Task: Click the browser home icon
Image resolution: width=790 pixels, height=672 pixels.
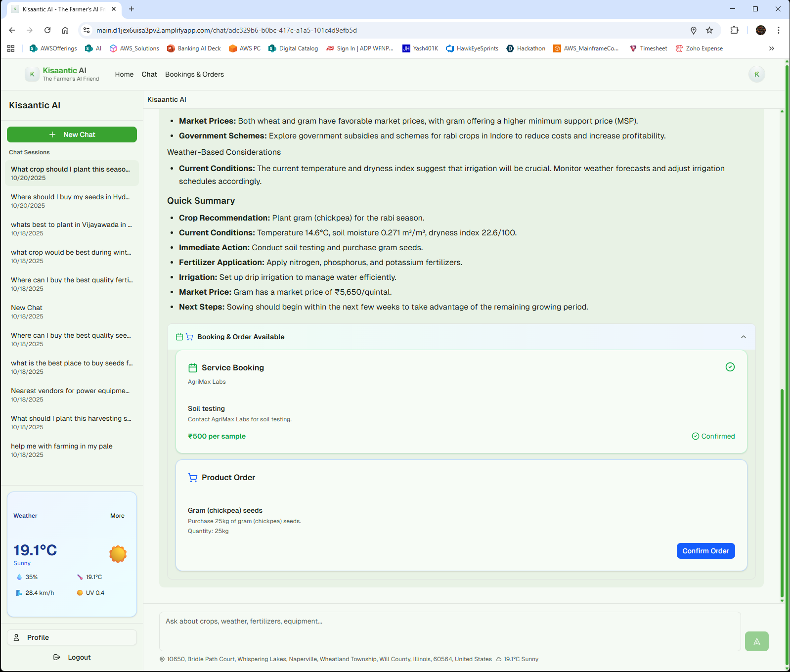Action: (x=65, y=30)
